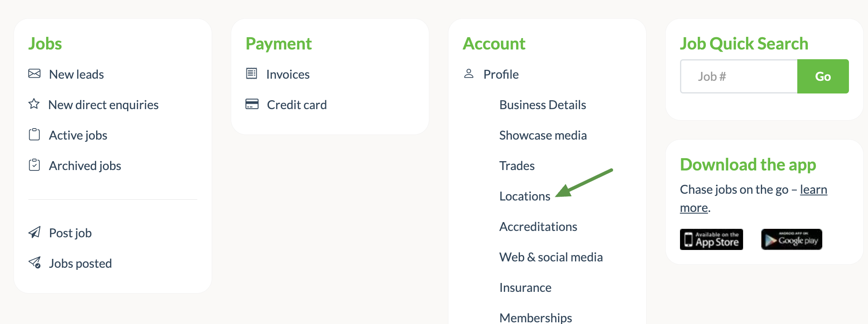Click the Archived jobs checked clipboard icon
868x324 pixels.
(x=34, y=165)
